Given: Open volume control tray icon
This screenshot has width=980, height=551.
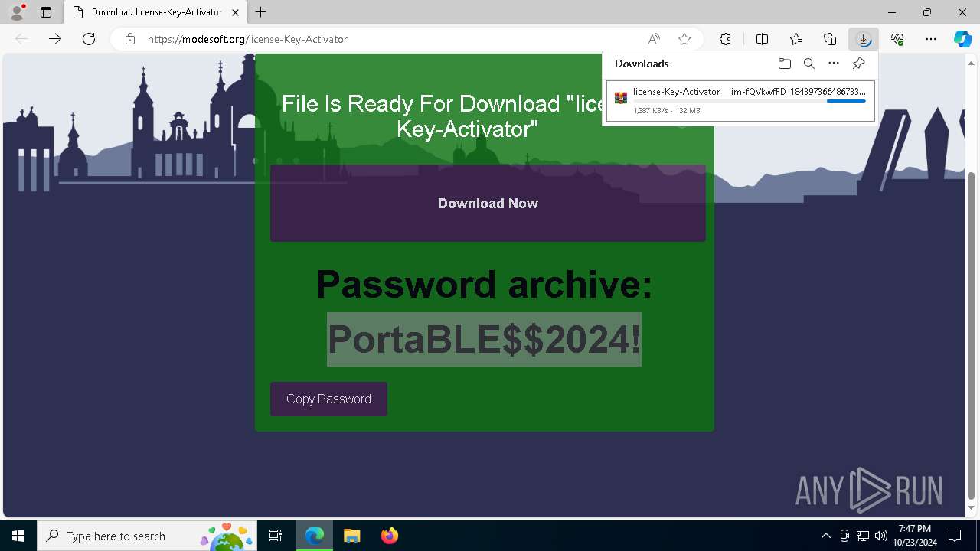Looking at the screenshot, I should pos(881,536).
